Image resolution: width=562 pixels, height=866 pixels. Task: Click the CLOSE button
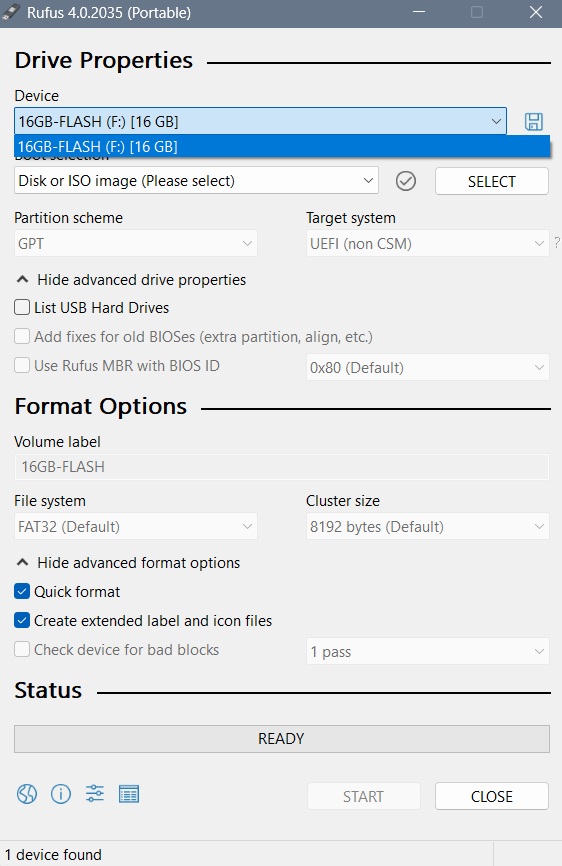point(492,796)
